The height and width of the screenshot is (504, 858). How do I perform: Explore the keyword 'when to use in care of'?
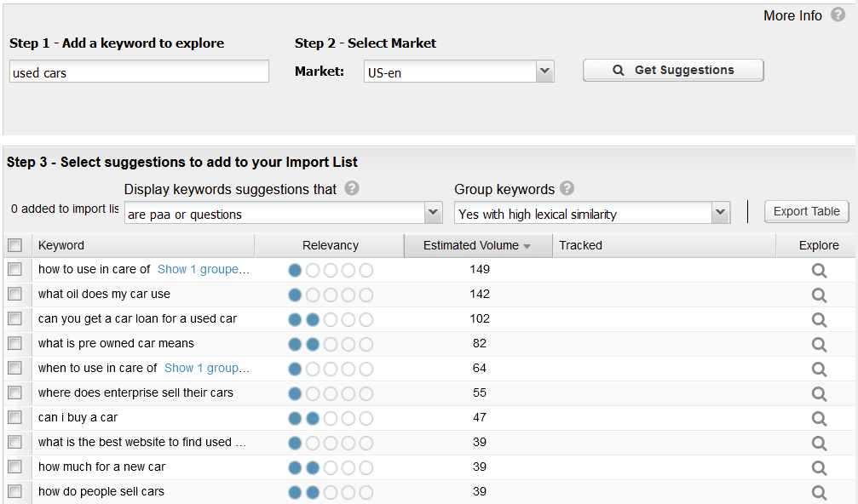[x=818, y=369]
